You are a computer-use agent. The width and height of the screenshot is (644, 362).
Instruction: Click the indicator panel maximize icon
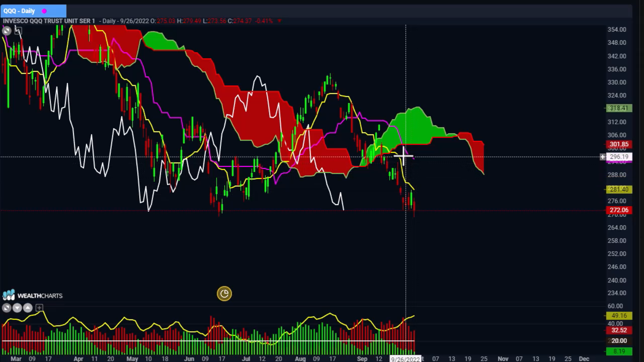pyautogui.click(x=6, y=308)
